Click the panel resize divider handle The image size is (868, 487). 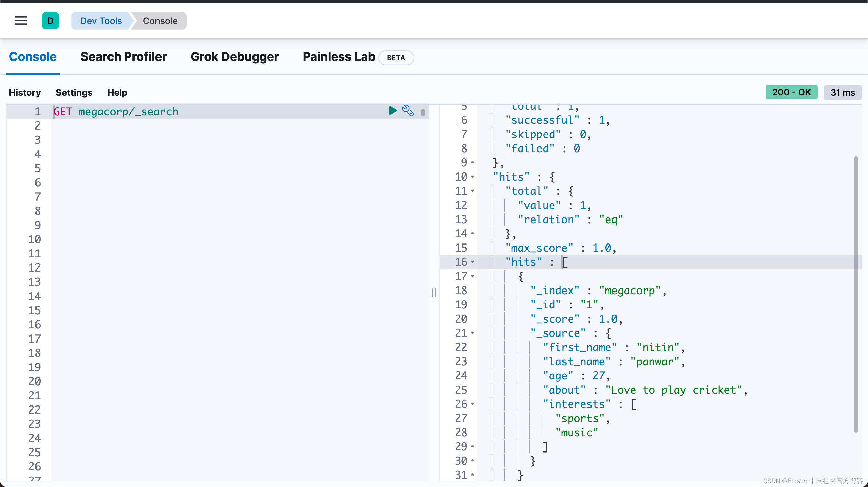(x=434, y=293)
